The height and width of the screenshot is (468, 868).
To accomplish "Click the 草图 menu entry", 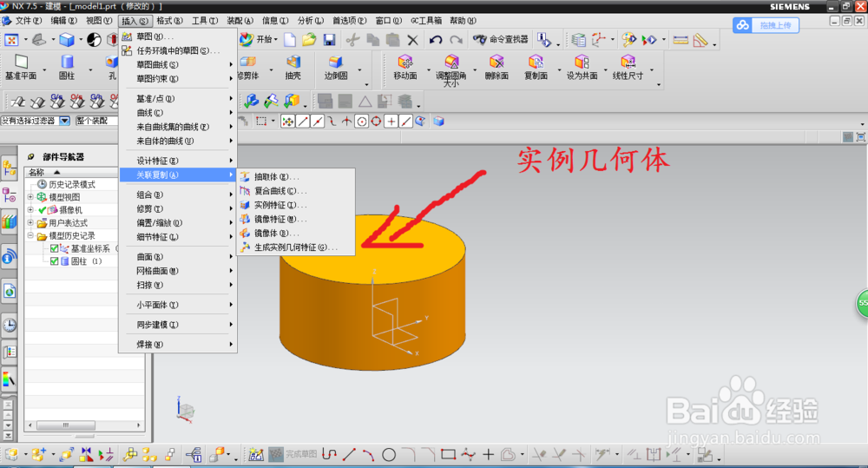I will 178,36.
